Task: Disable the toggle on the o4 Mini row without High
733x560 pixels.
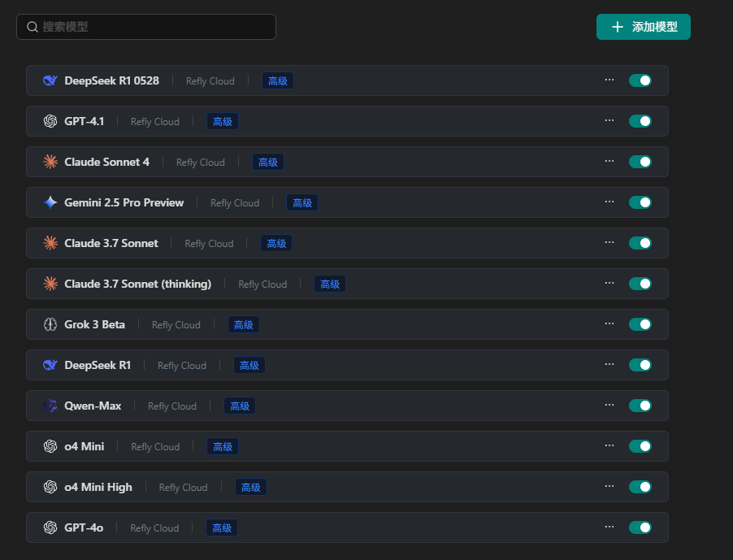Action: pyautogui.click(x=640, y=446)
